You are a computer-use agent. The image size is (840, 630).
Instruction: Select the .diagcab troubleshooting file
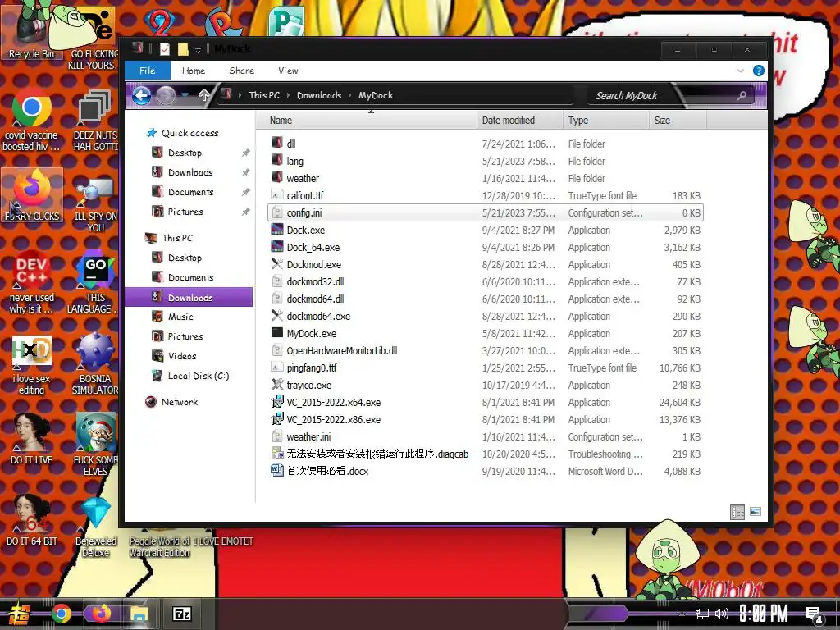(x=377, y=454)
